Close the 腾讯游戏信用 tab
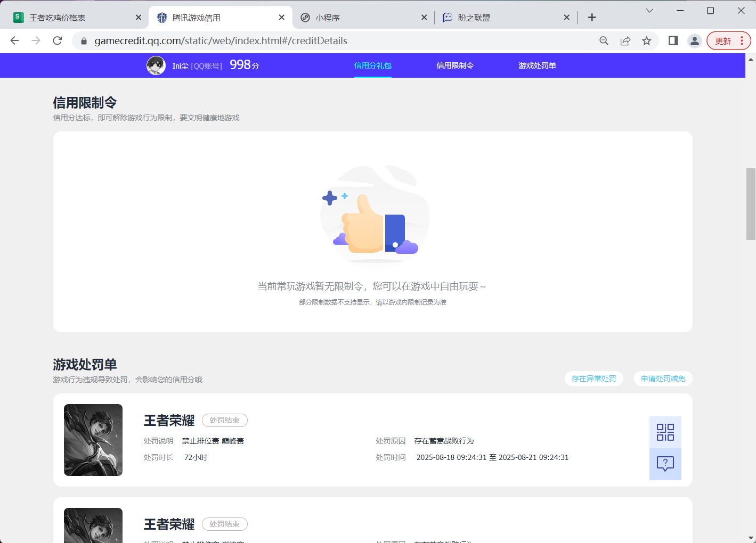The height and width of the screenshot is (543, 756). click(282, 18)
